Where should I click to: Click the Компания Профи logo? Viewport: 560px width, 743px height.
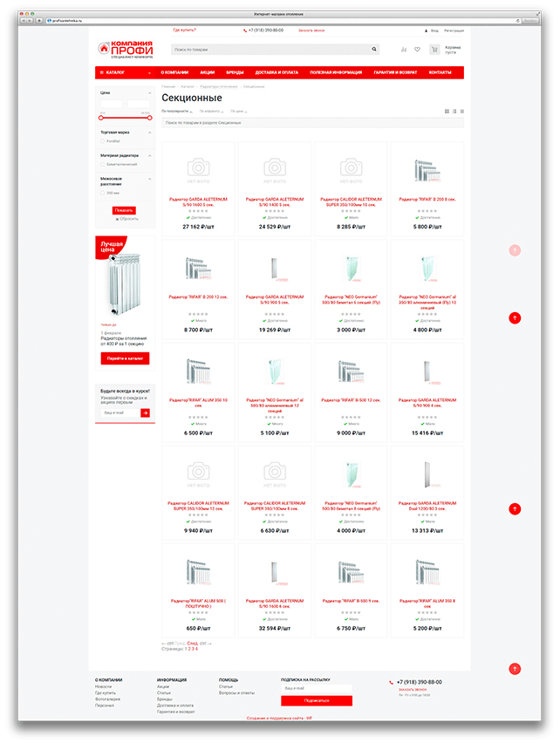coord(125,50)
